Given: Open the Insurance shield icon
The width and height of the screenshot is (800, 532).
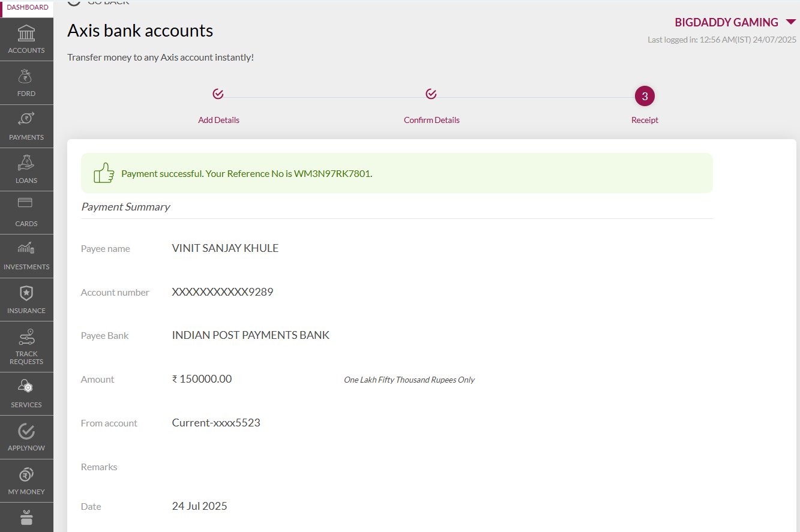Looking at the screenshot, I should tap(26, 293).
